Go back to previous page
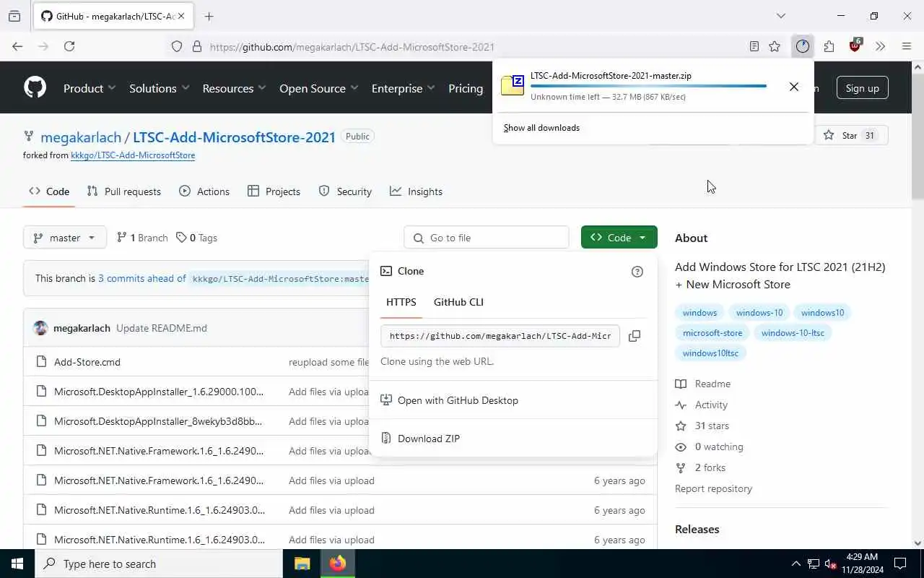The width and height of the screenshot is (924, 578). (x=17, y=46)
